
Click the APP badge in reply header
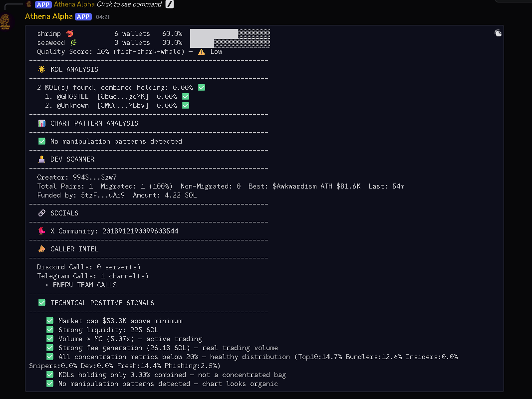43,4
